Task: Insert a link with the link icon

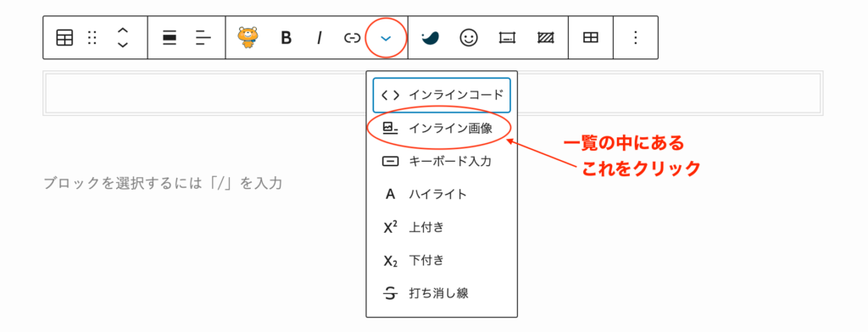Action: (x=352, y=37)
